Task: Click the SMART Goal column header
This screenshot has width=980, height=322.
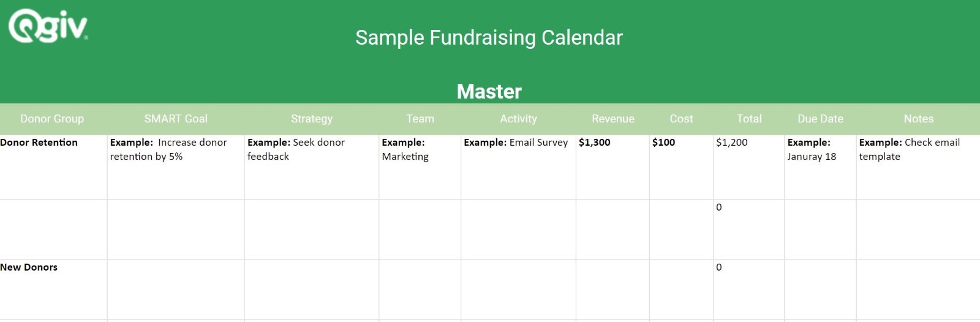Action: click(176, 119)
